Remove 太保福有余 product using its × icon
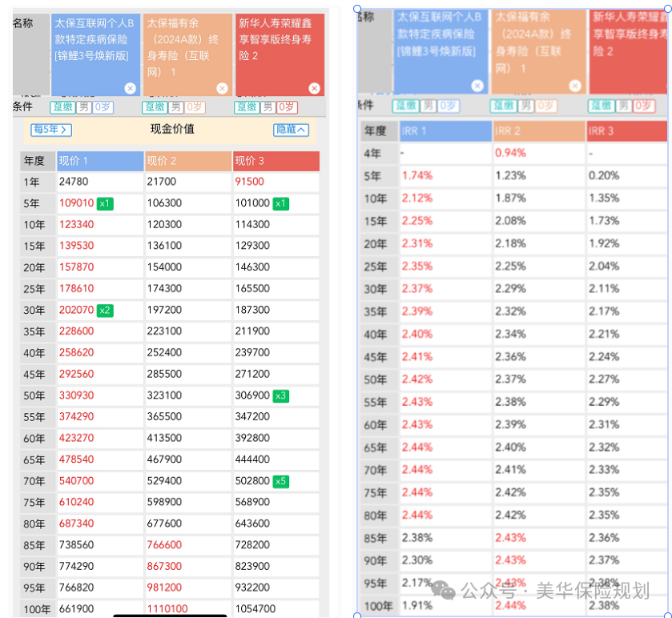This screenshot has width=672, height=618. tap(221, 89)
